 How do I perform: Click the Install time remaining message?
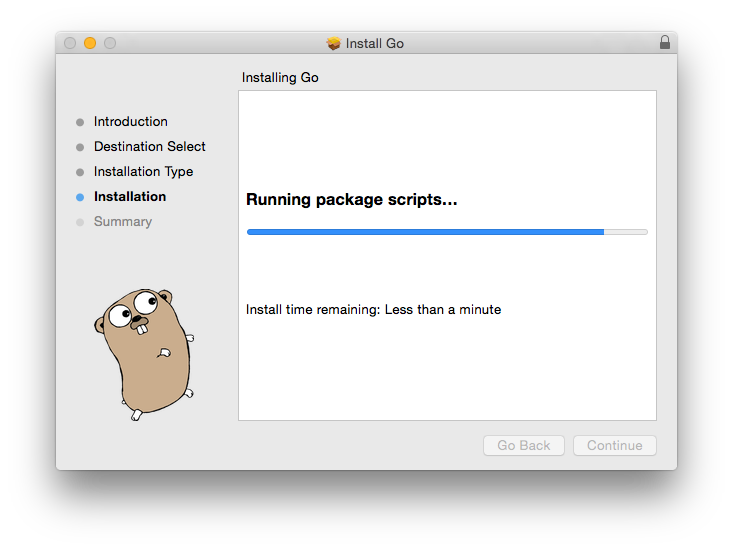point(374,309)
